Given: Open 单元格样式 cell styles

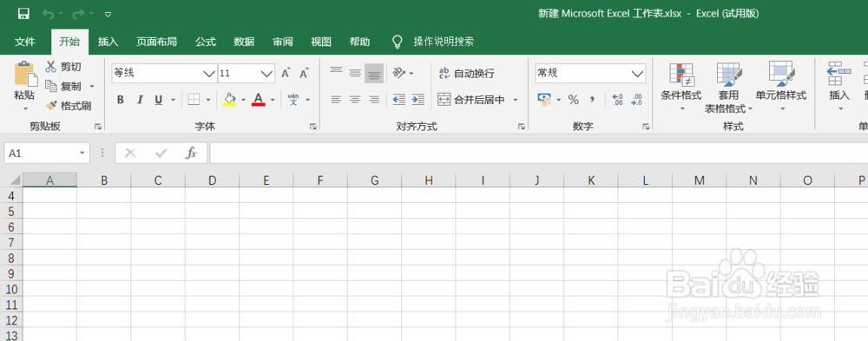Looking at the screenshot, I should pos(781,86).
